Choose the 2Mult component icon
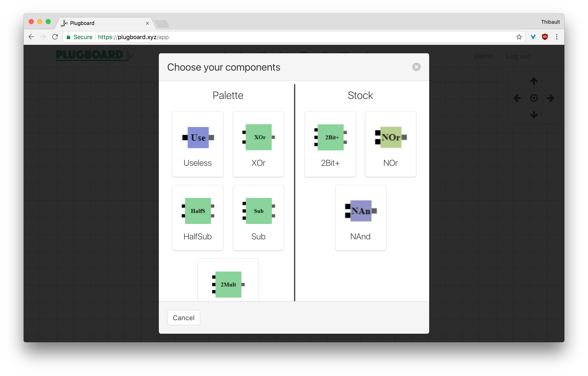This screenshot has width=588, height=376. pos(228,284)
